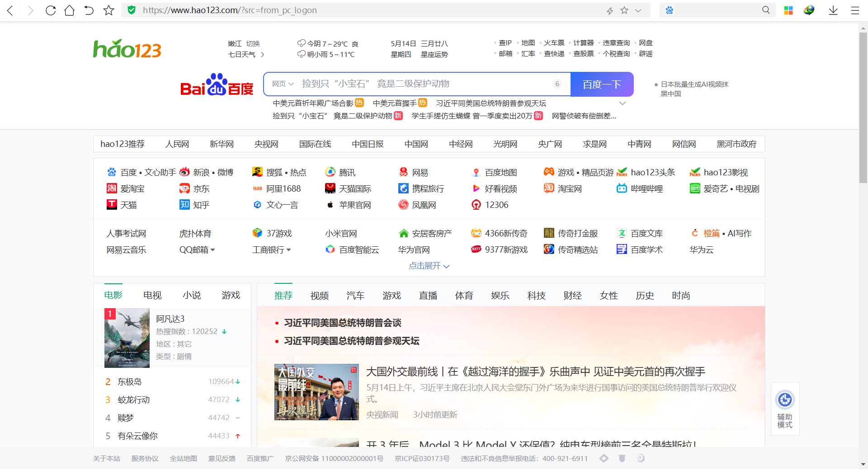
Task: Open 网易 via its red icon
Action: coord(403,172)
